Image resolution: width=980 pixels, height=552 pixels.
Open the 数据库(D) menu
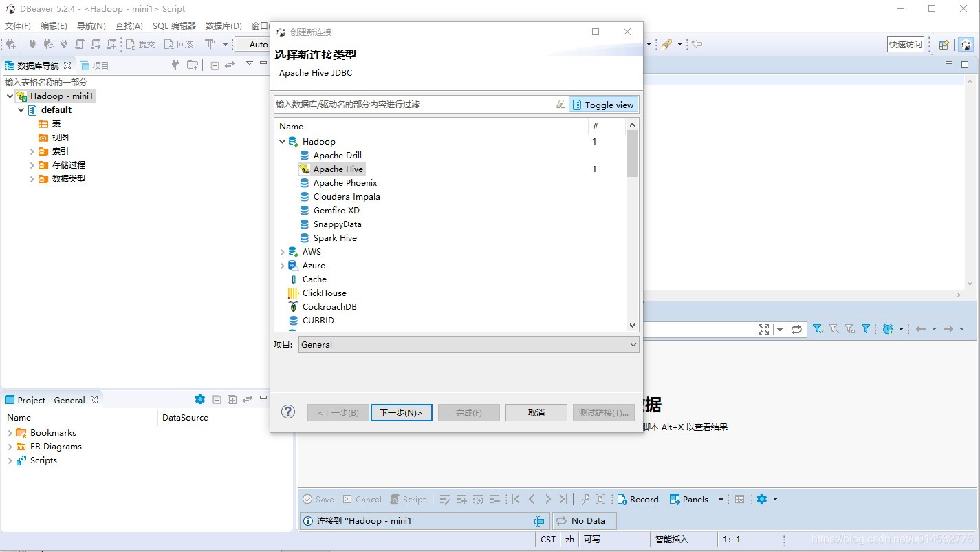click(x=224, y=25)
